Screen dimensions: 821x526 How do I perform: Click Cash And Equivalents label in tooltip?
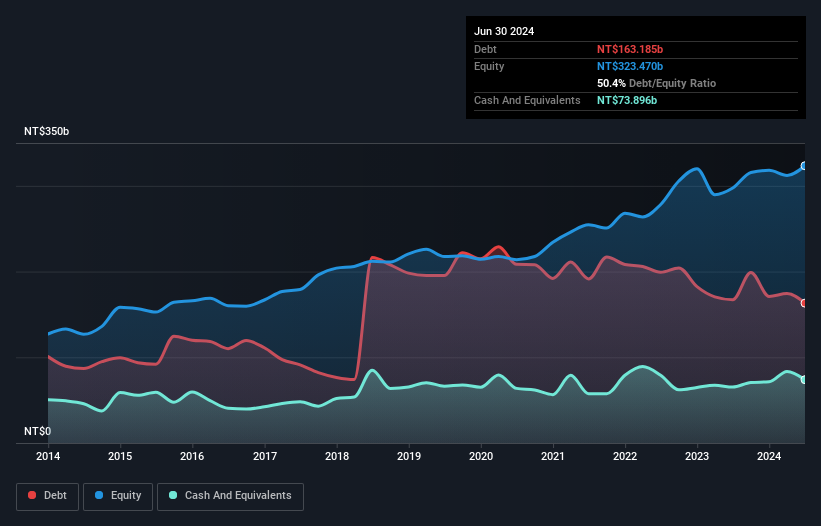pyautogui.click(x=527, y=100)
